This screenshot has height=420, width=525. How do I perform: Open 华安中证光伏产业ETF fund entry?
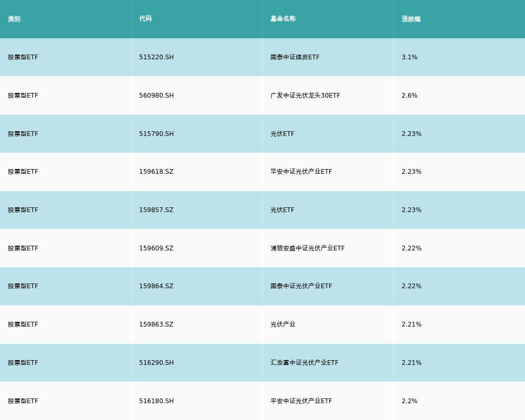coord(301,172)
